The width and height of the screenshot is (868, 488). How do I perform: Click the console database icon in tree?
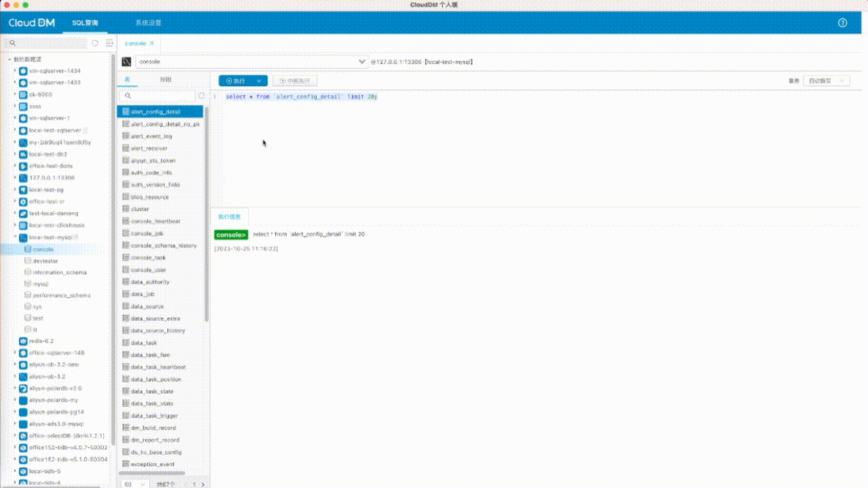[28, 249]
